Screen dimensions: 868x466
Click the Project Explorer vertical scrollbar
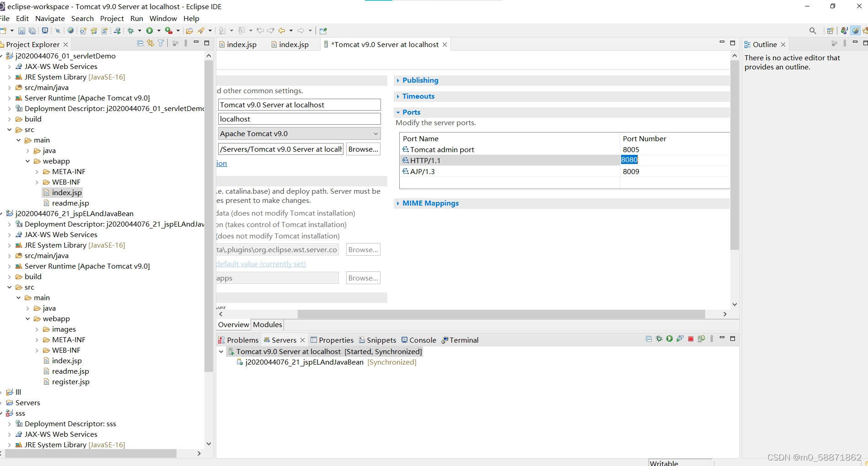(x=209, y=216)
